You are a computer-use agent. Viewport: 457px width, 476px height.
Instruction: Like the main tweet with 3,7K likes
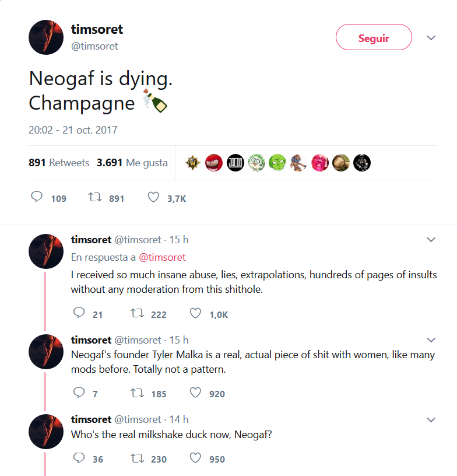coord(153,198)
